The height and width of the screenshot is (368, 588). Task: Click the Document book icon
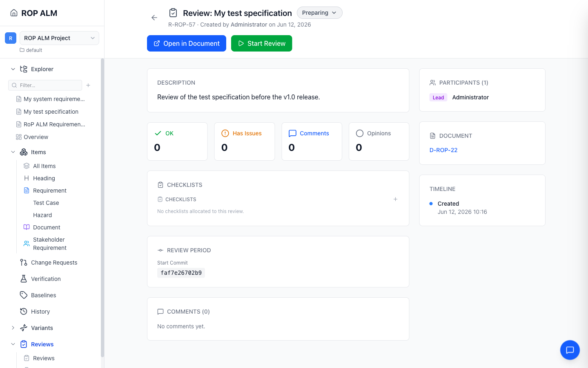tap(27, 227)
